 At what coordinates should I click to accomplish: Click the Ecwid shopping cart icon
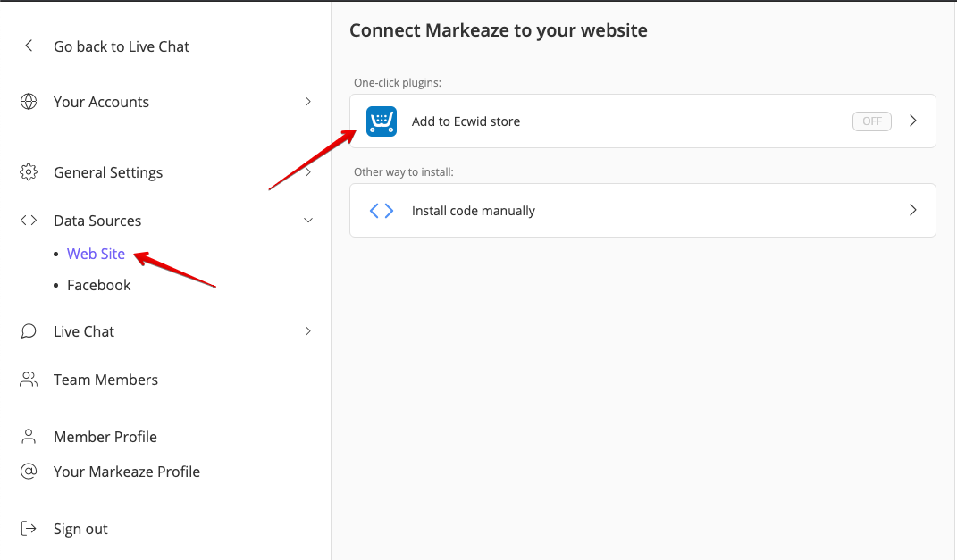[x=382, y=121]
